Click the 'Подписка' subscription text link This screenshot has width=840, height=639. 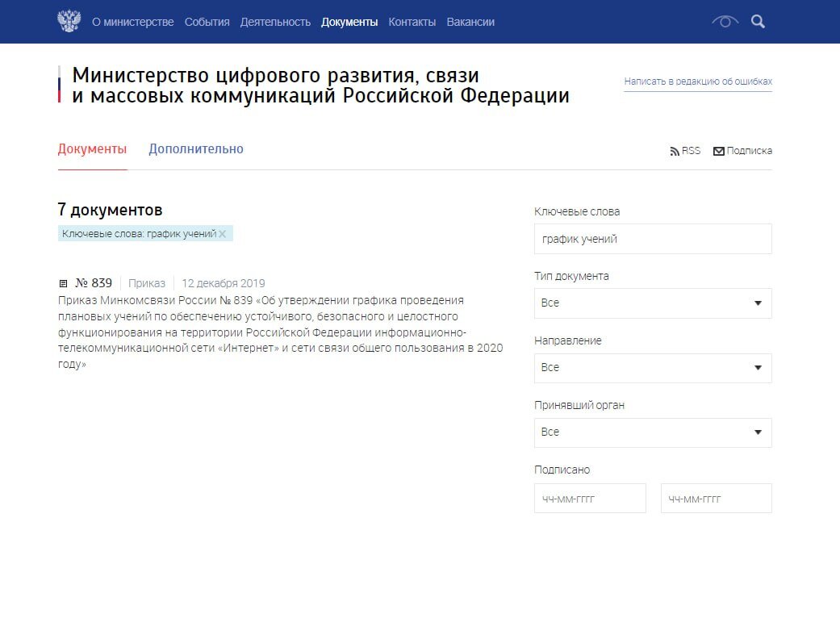point(750,151)
